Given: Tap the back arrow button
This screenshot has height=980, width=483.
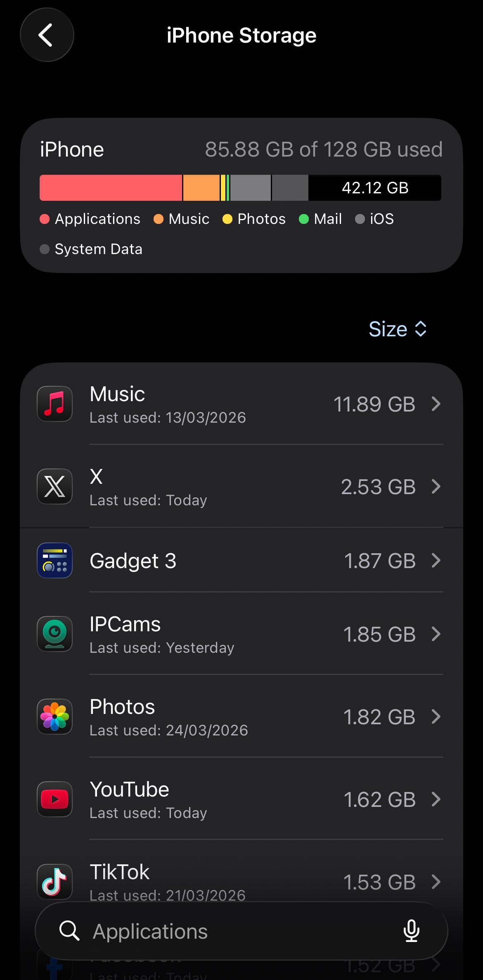Looking at the screenshot, I should coord(47,35).
